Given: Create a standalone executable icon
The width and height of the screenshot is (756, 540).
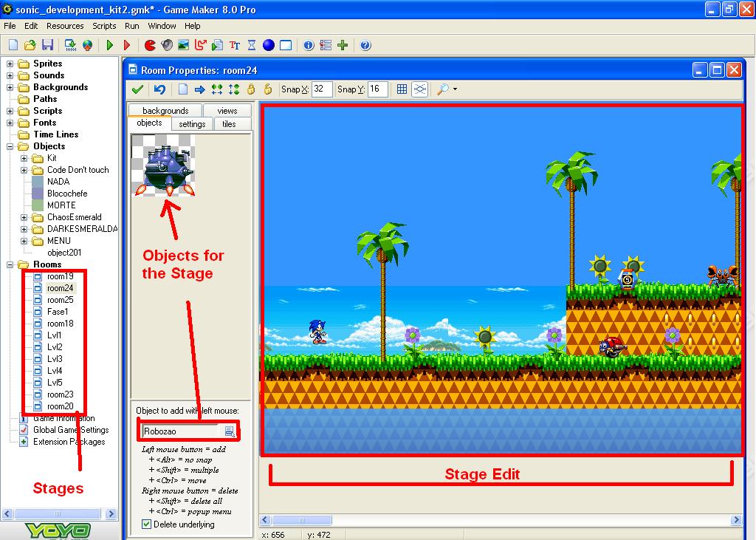Looking at the screenshot, I should click(70, 45).
